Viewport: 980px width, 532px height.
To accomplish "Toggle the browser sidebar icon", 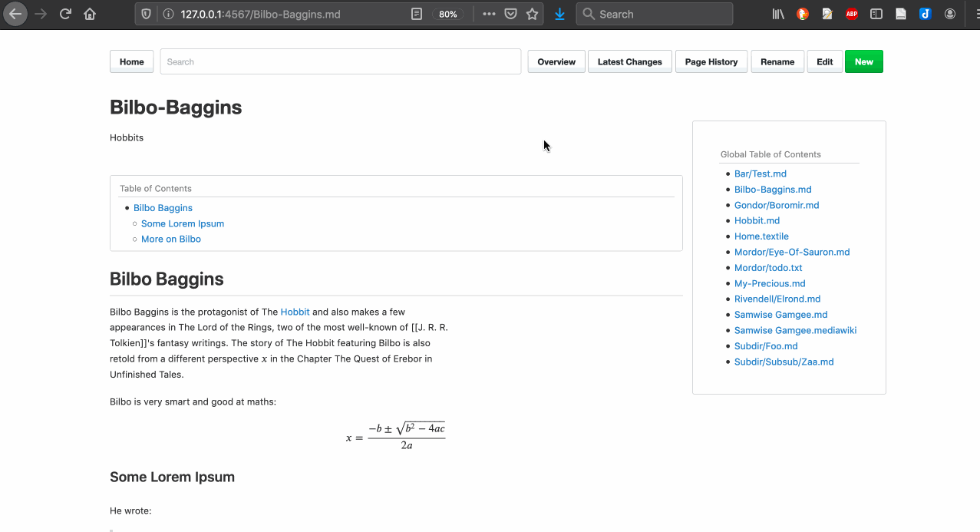I will coord(876,14).
